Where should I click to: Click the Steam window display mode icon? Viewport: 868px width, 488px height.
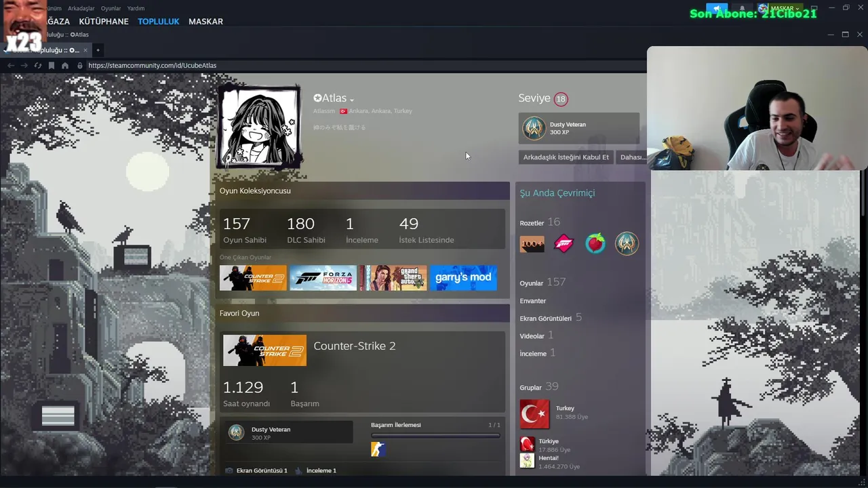814,9
